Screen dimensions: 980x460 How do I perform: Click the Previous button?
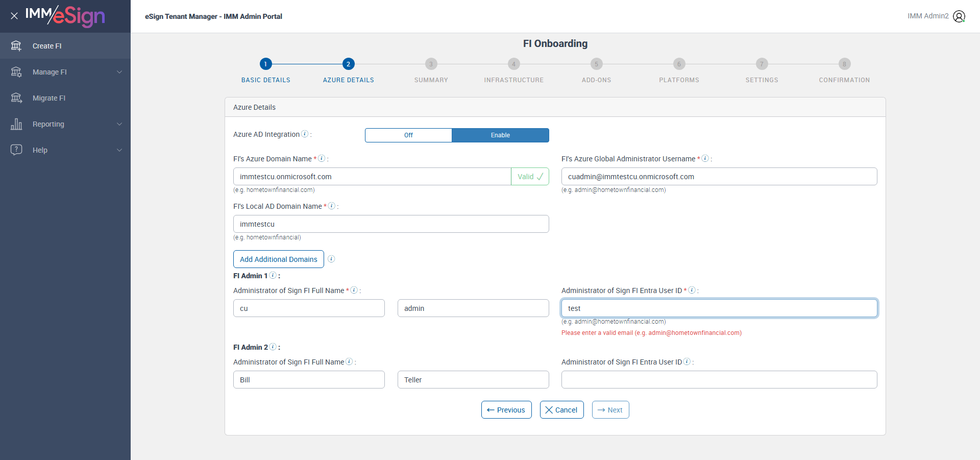506,410
